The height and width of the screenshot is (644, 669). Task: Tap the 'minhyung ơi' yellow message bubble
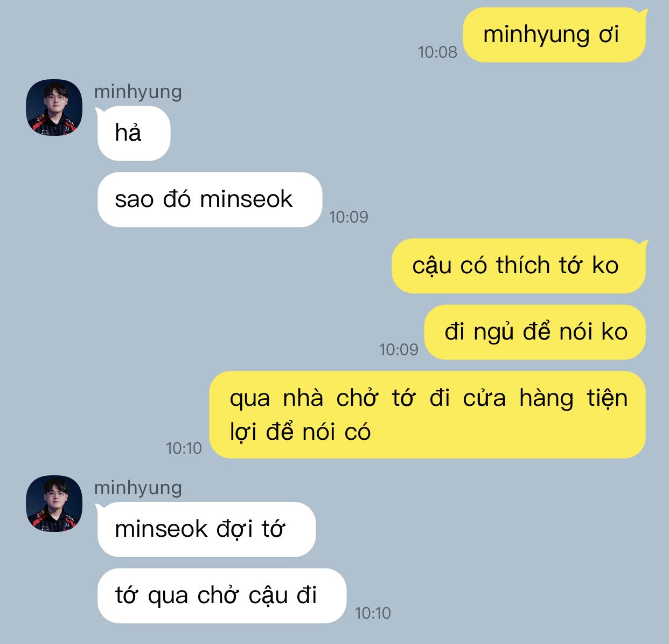coord(554,35)
